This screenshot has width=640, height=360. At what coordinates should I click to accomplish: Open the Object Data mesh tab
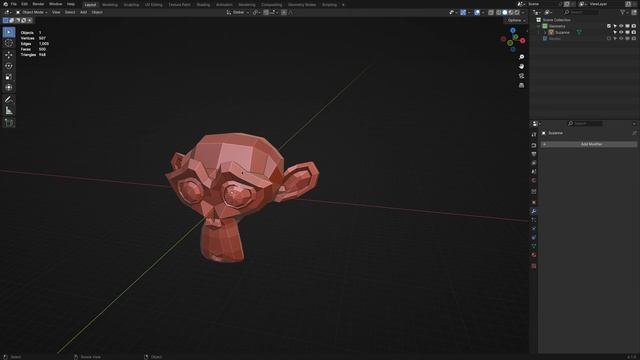pos(533,246)
